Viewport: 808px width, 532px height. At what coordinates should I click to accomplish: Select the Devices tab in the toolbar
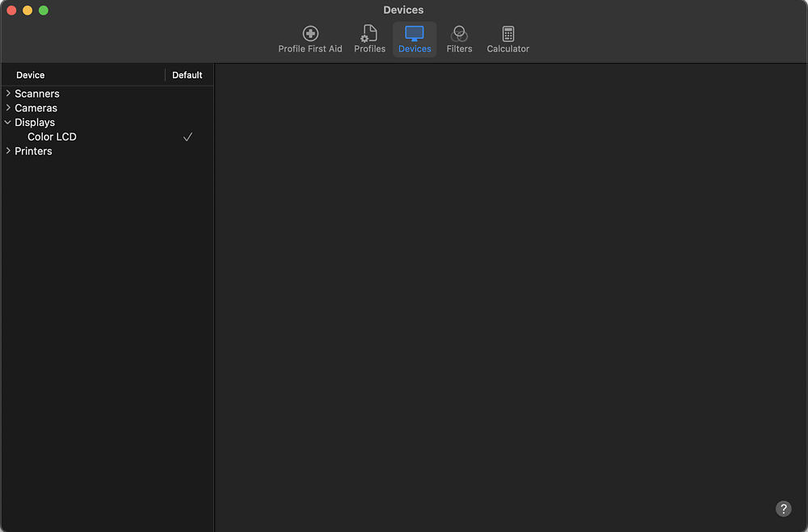pyautogui.click(x=414, y=38)
